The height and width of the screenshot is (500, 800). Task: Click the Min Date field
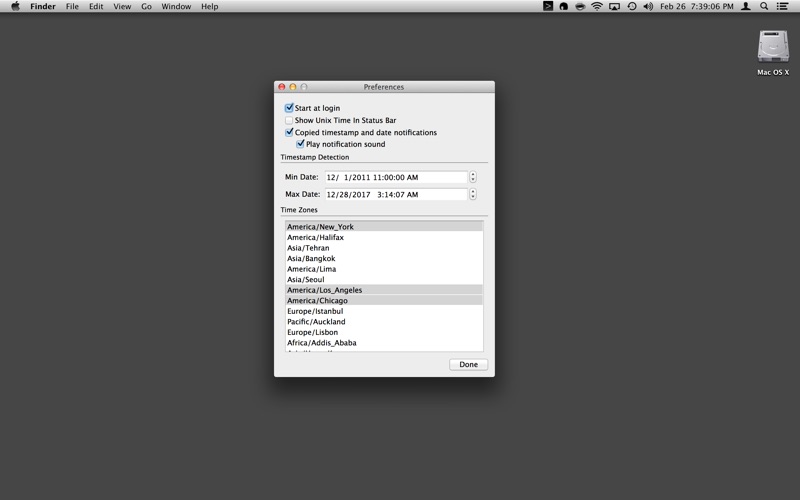click(396, 177)
